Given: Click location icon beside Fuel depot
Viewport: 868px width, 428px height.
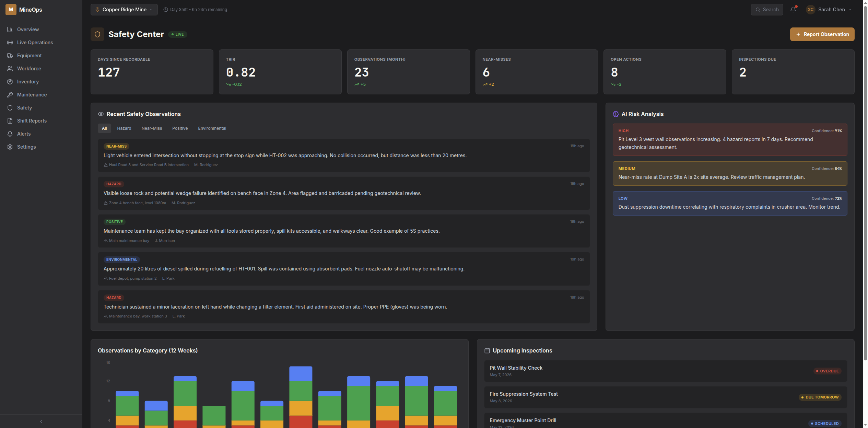Looking at the screenshot, I should coord(106,279).
